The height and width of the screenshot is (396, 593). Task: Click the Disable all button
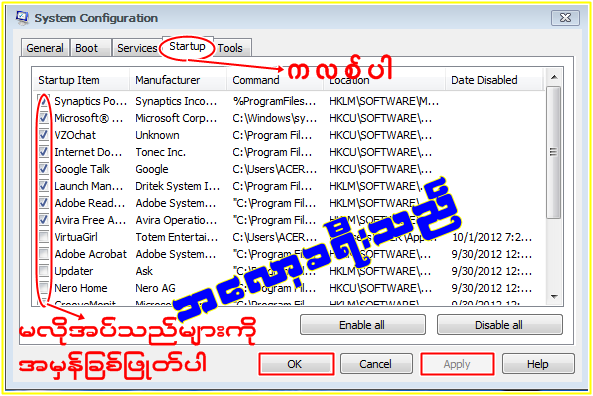click(x=499, y=325)
